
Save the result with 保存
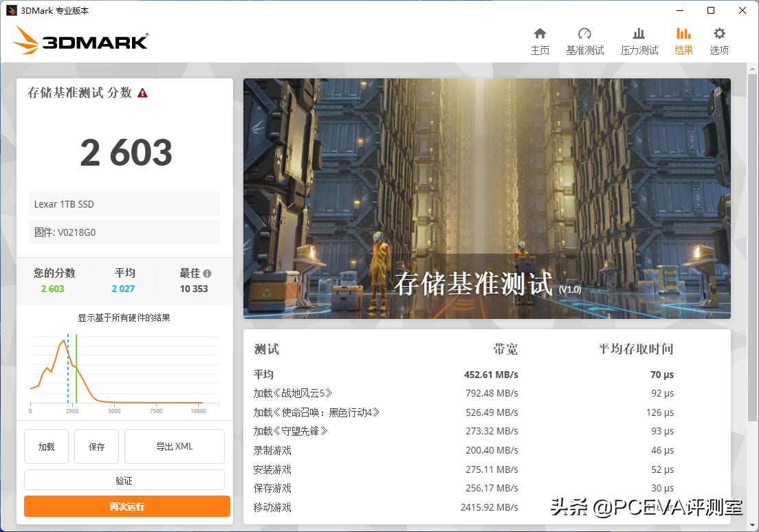[x=96, y=446]
